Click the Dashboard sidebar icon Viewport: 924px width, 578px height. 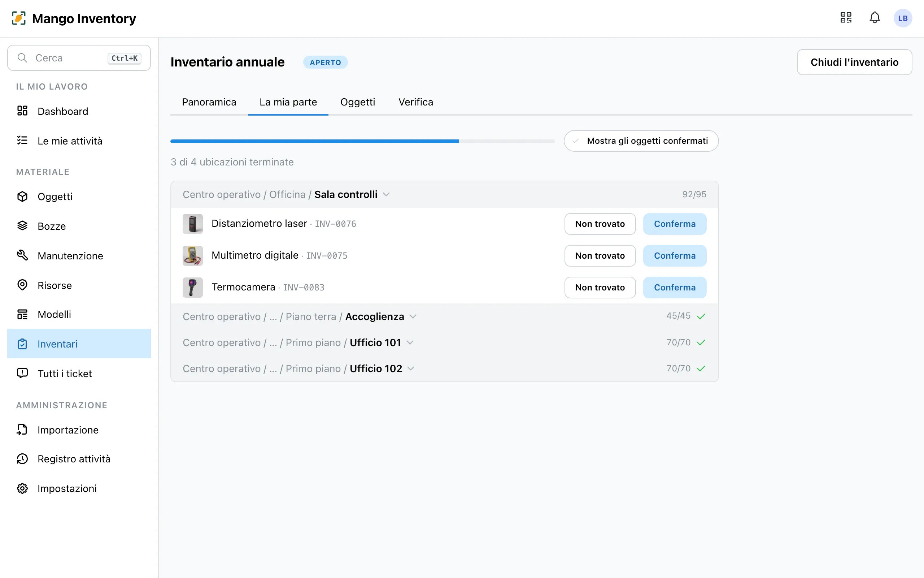point(22,111)
